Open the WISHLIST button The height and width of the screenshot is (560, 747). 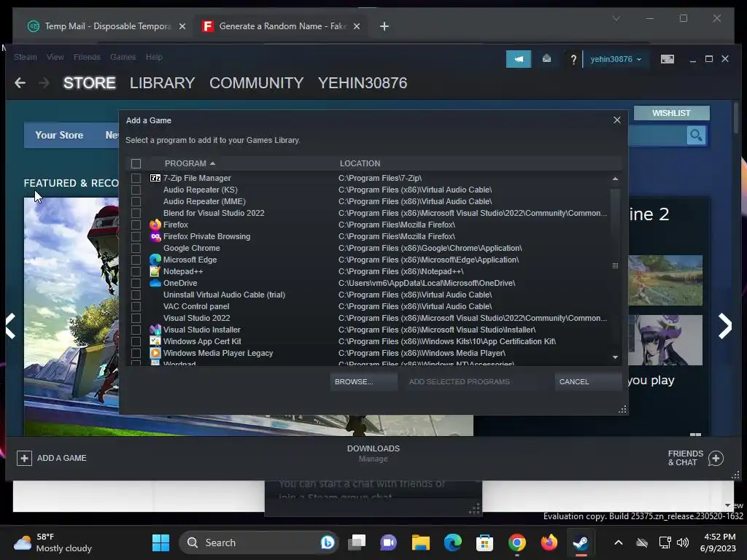tap(671, 113)
